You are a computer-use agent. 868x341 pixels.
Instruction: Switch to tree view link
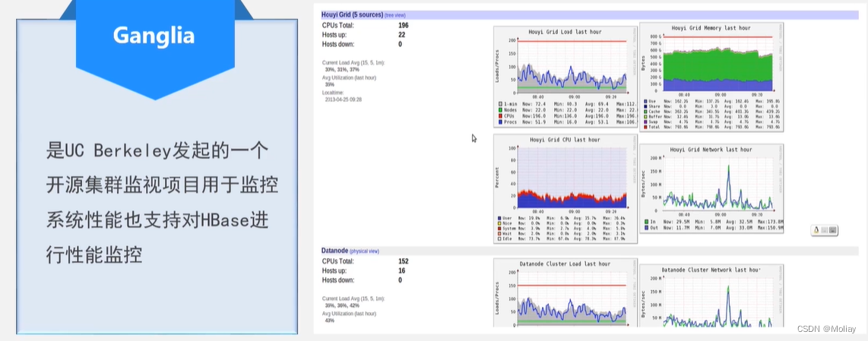395,15
